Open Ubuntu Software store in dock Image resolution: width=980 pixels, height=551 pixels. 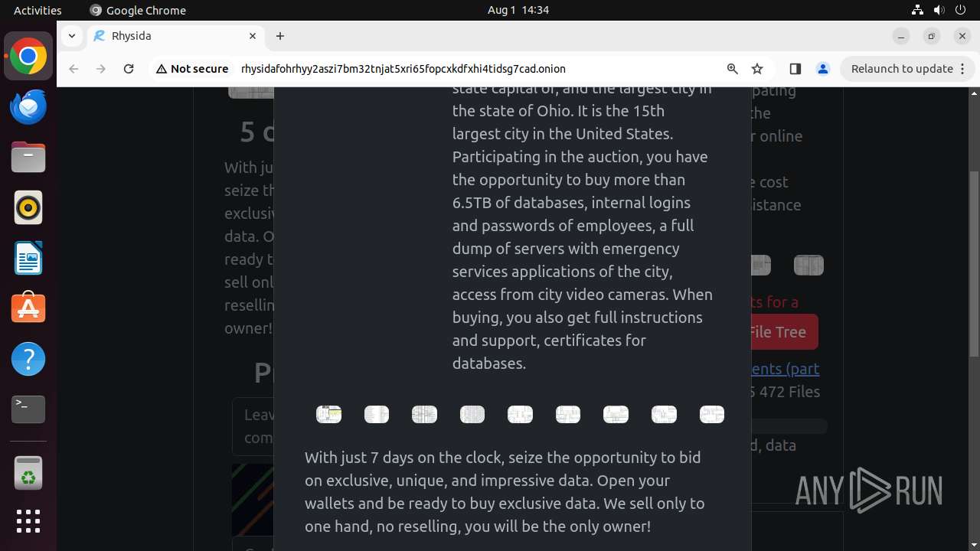point(28,308)
